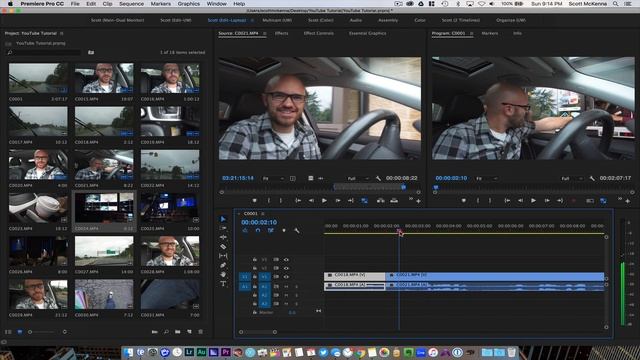The image size is (640, 360).
Task: Open Program monitor Fit zoom dropdown
Action: [487, 178]
